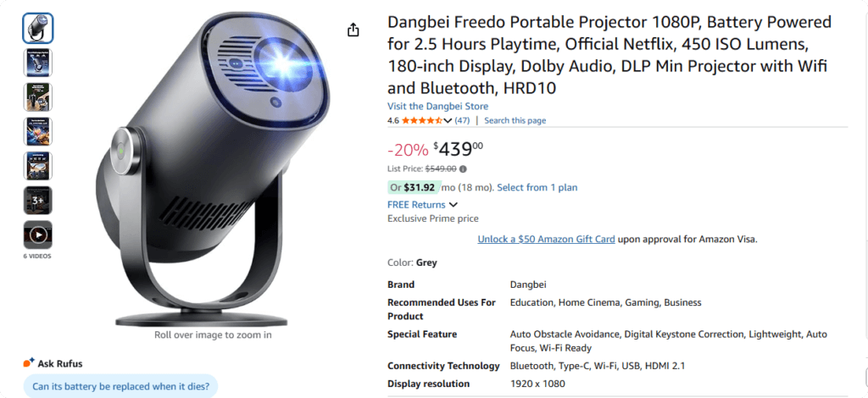The image size is (868, 398).
Task: Click the Ask Rufus label text
Action: click(x=60, y=363)
